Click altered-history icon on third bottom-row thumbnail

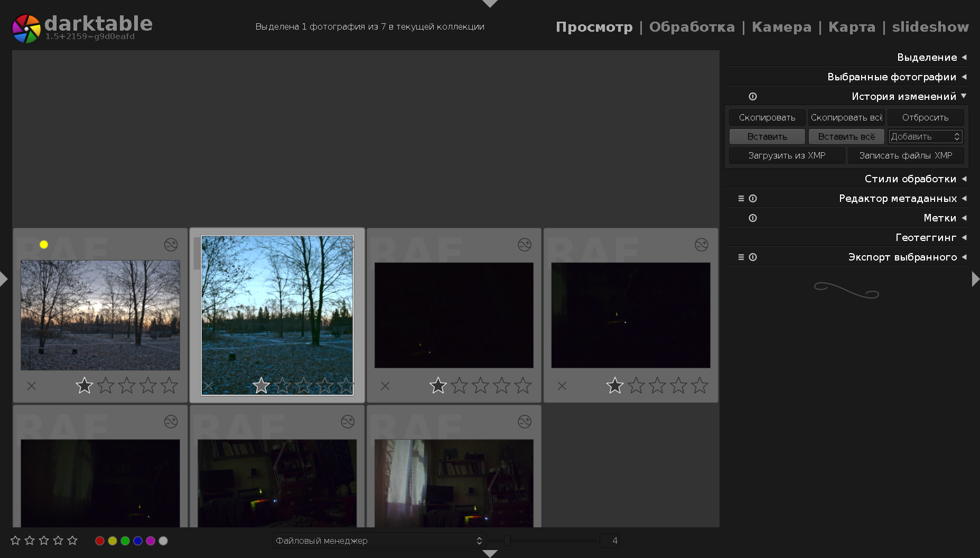click(525, 422)
